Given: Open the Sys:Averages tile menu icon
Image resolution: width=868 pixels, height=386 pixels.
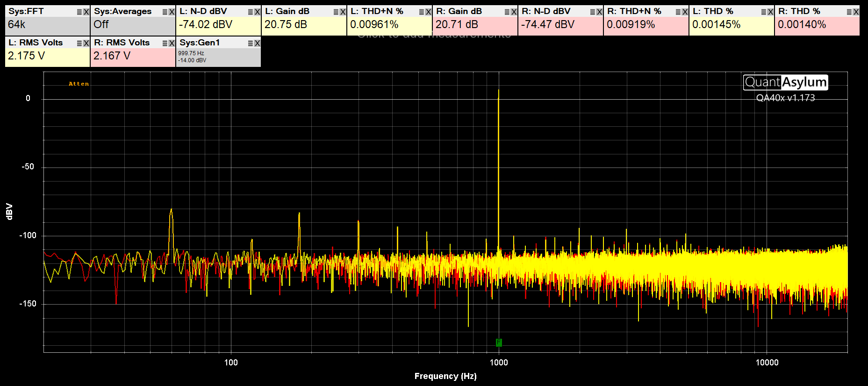Looking at the screenshot, I should tap(165, 12).
